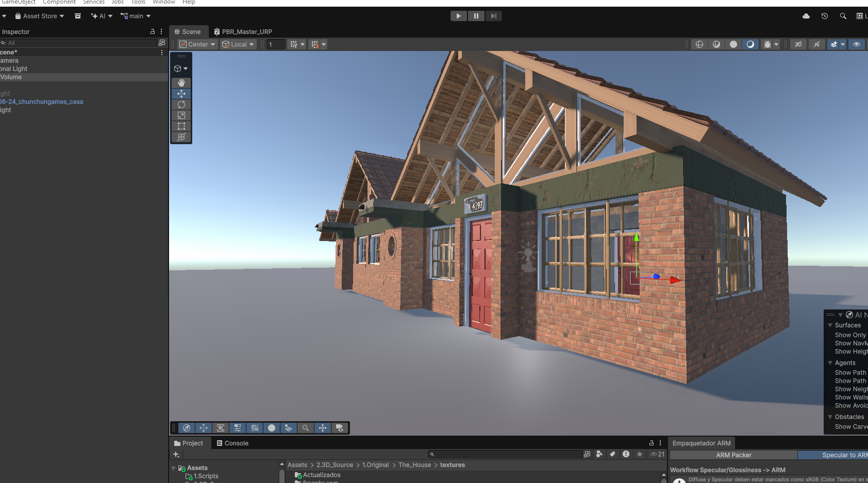Viewport: 868px width, 483px height.
Task: Toggle the grid and snap overlay button
Action: (255, 428)
